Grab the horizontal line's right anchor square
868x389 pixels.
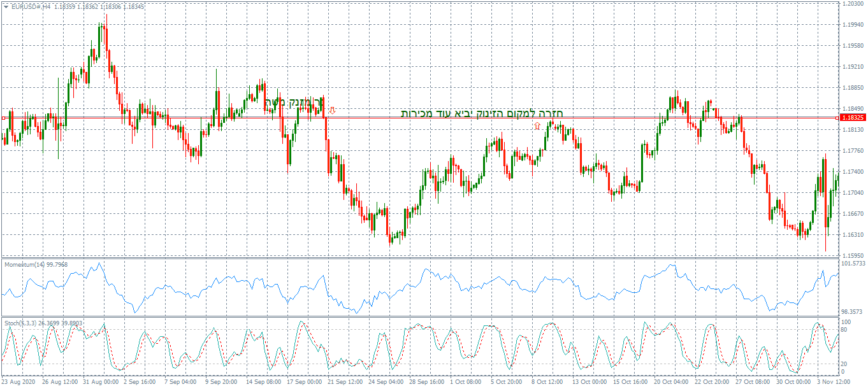click(837, 118)
